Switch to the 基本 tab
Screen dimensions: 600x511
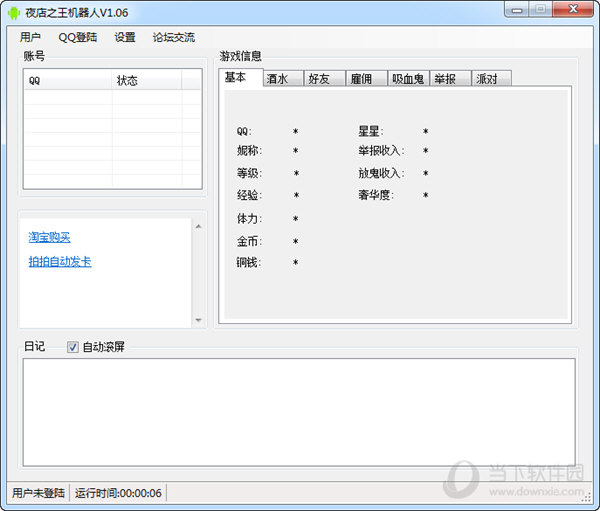241,78
